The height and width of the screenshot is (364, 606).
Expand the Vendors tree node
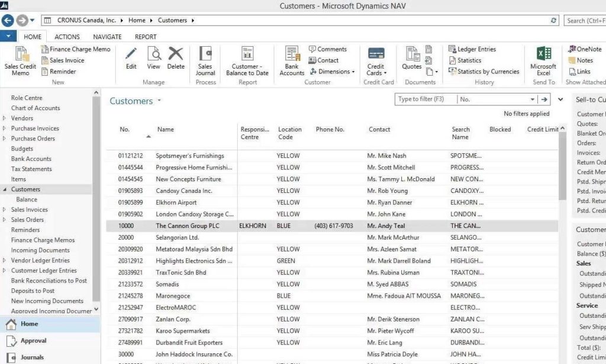point(4,118)
